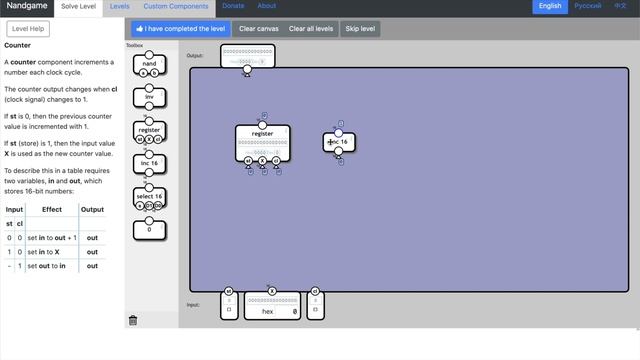Click the Clear canvas button
This screenshot has width=640, height=360.
[x=259, y=29]
